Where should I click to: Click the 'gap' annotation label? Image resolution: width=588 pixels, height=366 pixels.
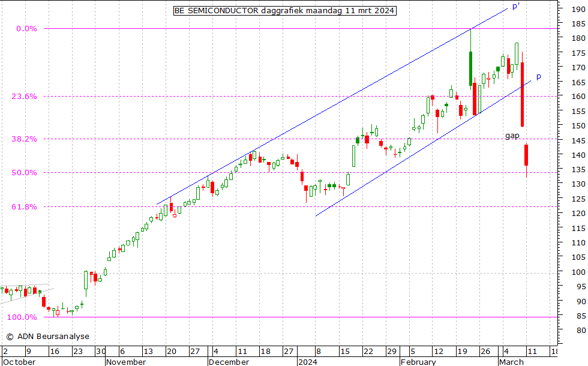pos(512,136)
